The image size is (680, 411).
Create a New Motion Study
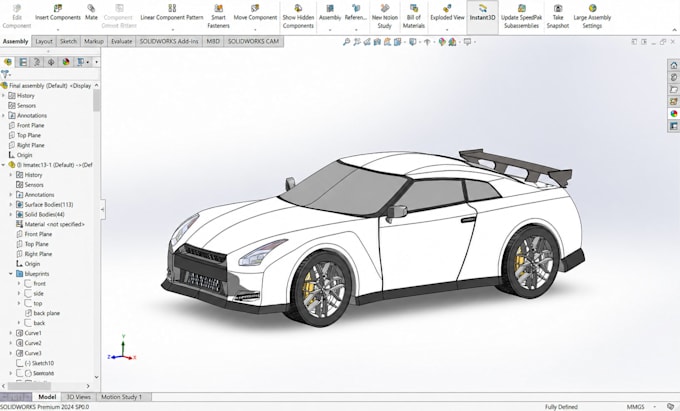click(384, 16)
